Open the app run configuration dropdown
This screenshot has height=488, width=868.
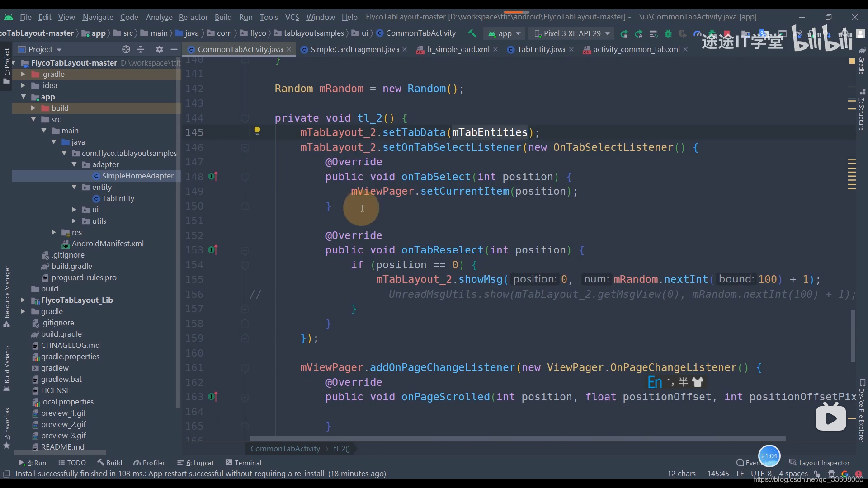505,33
